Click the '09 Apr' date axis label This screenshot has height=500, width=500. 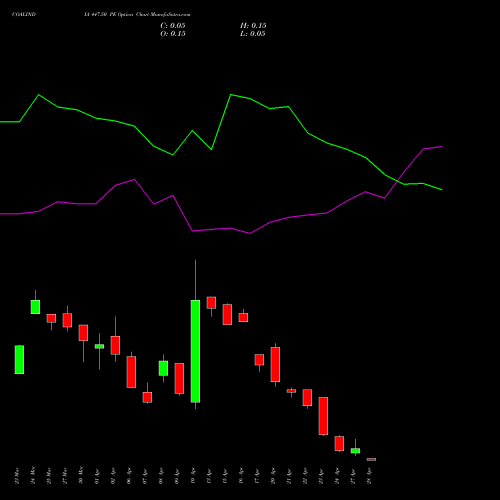[177, 476]
